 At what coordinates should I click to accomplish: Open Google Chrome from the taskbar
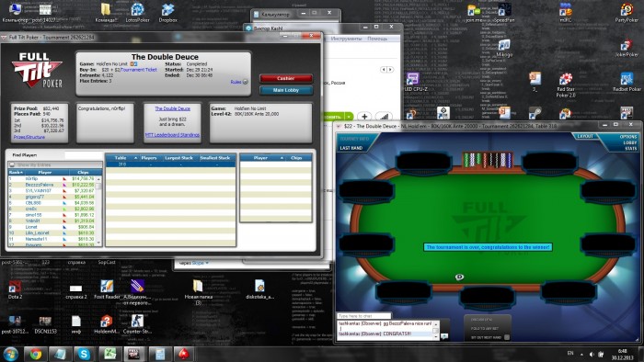click(x=35, y=354)
